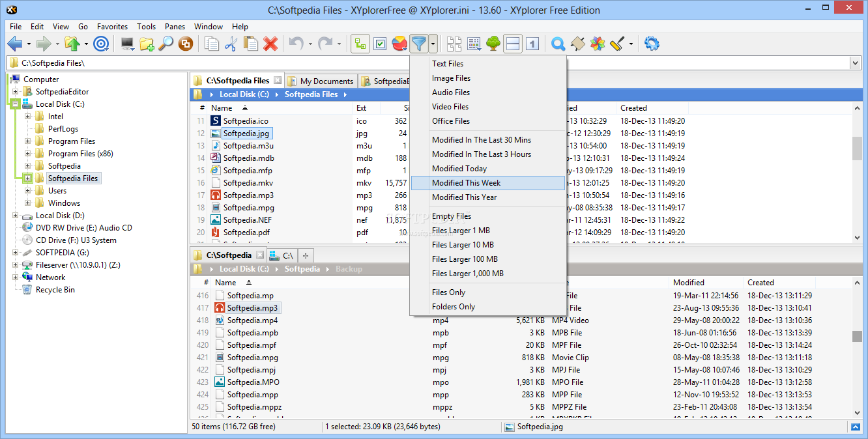Copy selected items with Copy icon
Screen dimensions: 868x439
point(212,44)
